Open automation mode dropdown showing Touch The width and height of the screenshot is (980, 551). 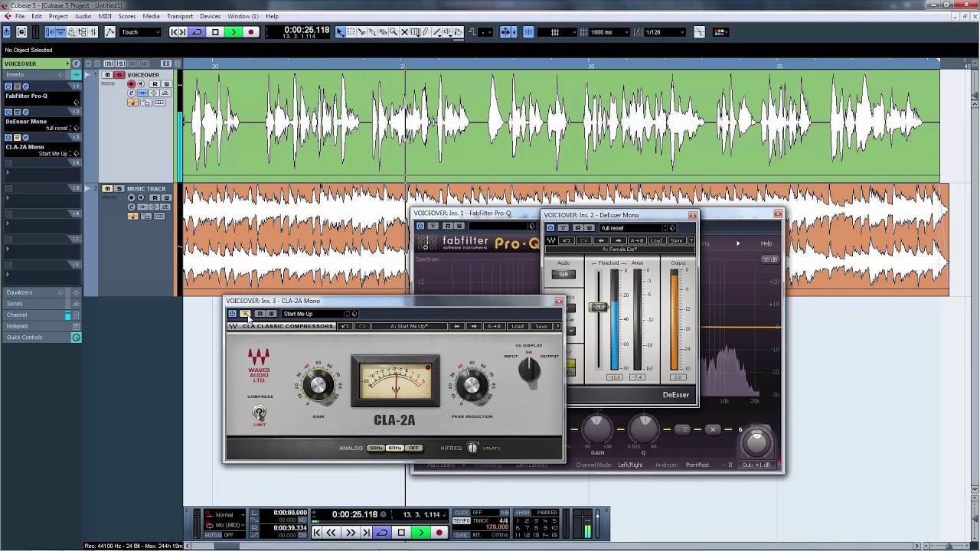[x=141, y=32]
